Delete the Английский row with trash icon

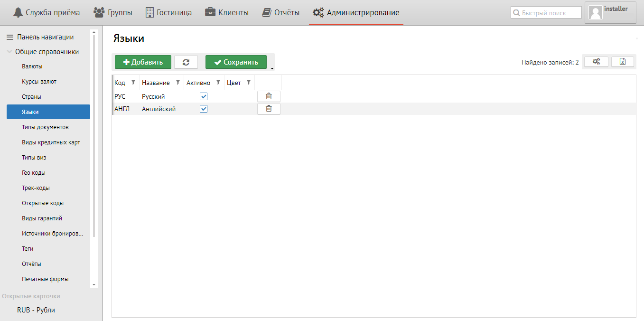coord(269,109)
